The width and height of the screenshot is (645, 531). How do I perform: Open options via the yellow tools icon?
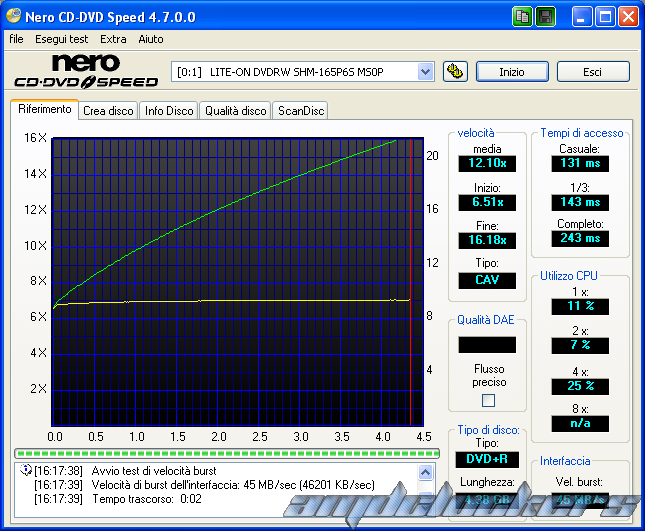(455, 71)
